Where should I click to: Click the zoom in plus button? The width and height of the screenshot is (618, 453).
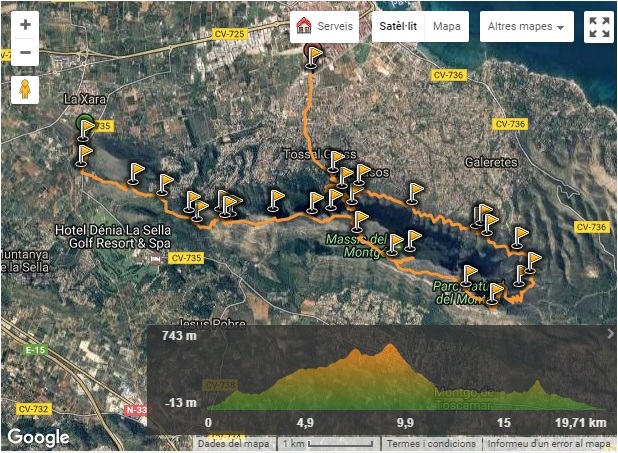pyautogui.click(x=25, y=25)
